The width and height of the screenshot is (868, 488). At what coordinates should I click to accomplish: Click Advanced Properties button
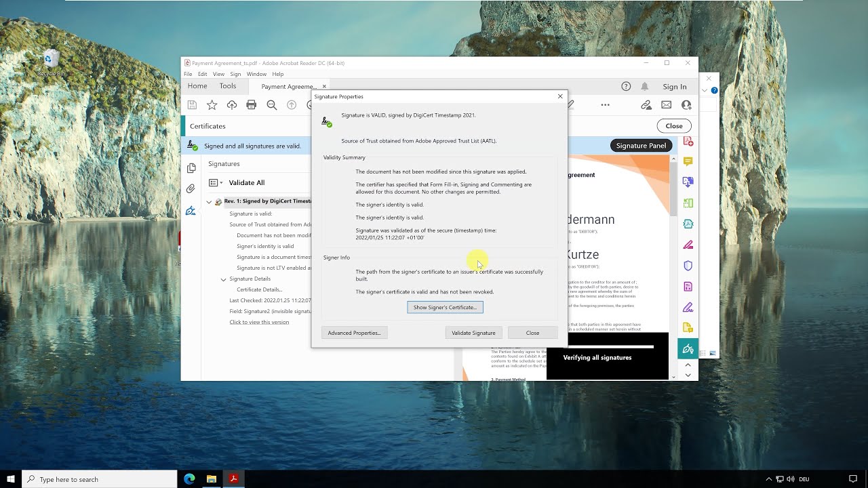pyautogui.click(x=354, y=333)
